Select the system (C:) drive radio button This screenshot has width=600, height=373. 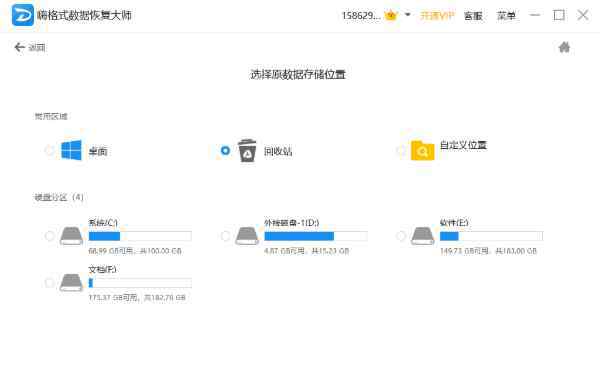(x=50, y=236)
